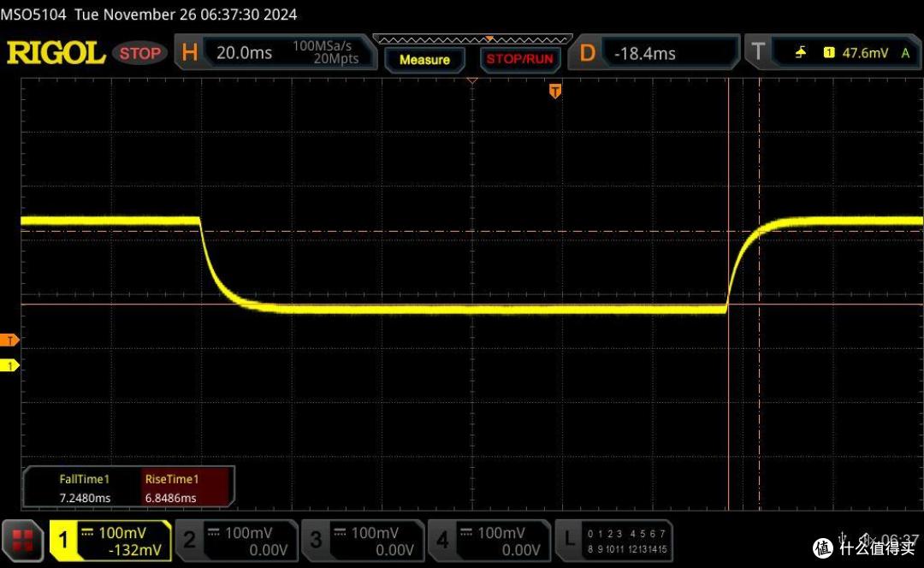Select the rising edge trigger icon

[x=800, y=53]
